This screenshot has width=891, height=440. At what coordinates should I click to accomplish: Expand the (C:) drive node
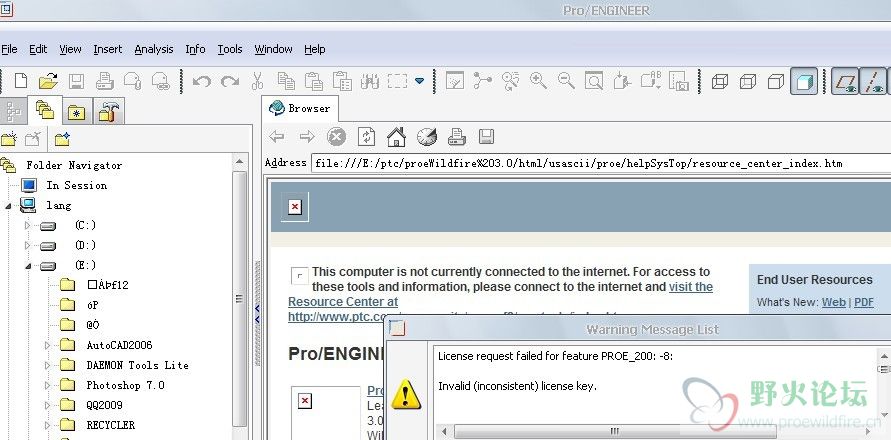tap(27, 226)
